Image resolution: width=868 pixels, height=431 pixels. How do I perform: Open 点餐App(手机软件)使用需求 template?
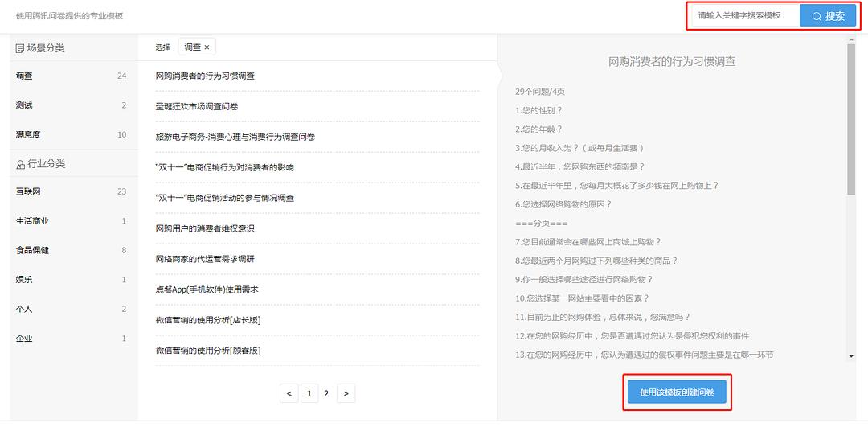tap(207, 289)
